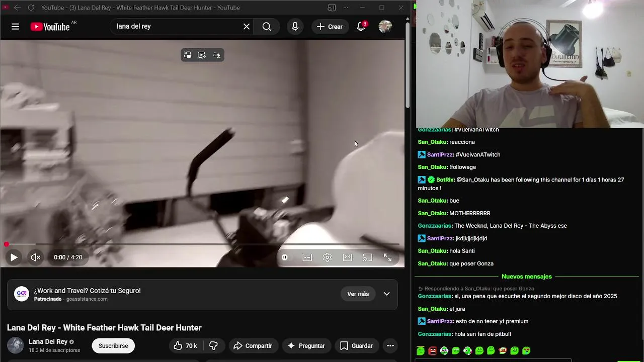The width and height of the screenshot is (644, 362).
Task: Click the first green emote in chat row
Action: tap(421, 351)
